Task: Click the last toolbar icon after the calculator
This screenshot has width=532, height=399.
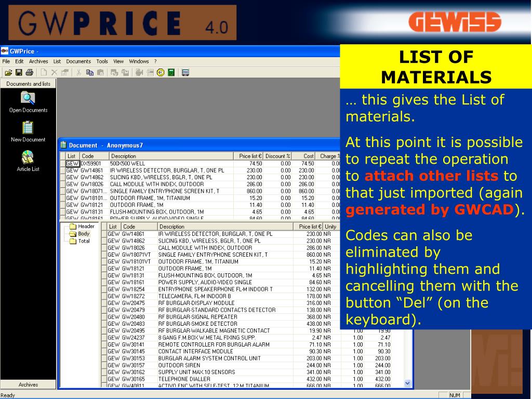Action: [185, 72]
